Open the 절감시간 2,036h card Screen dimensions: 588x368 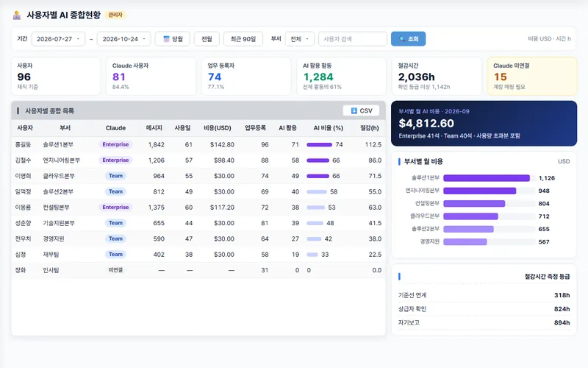437,76
